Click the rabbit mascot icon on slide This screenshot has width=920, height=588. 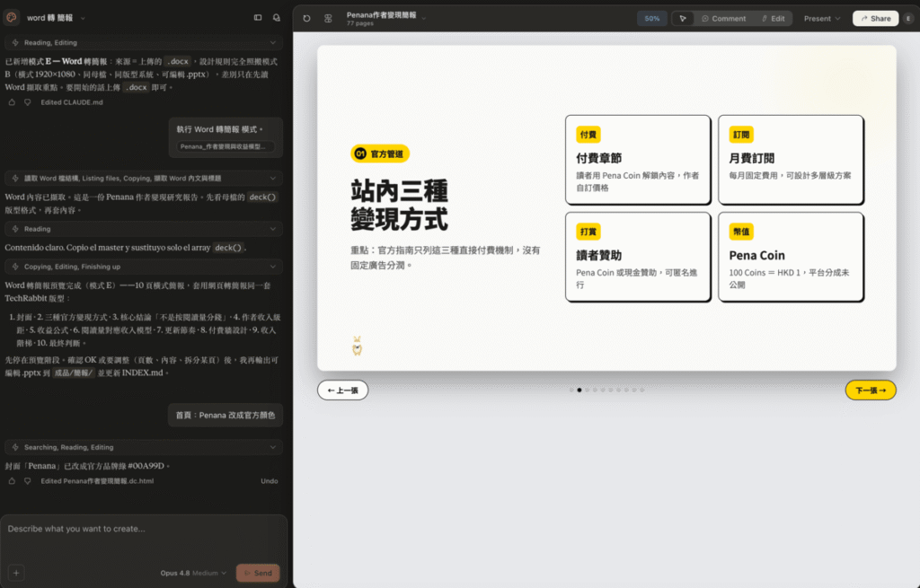[357, 347]
